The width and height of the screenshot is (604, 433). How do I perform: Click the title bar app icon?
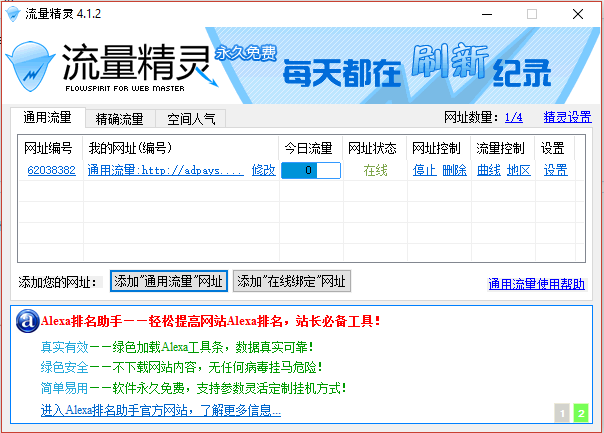pos(13,14)
